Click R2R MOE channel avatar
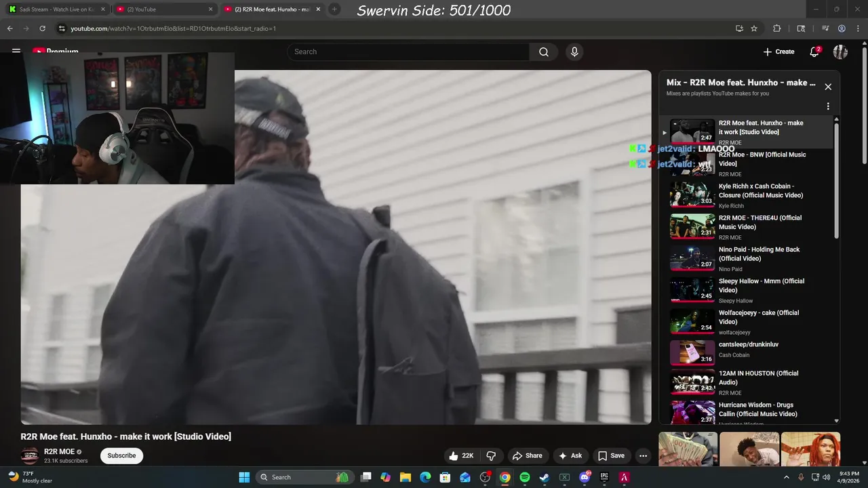 pos(29,456)
